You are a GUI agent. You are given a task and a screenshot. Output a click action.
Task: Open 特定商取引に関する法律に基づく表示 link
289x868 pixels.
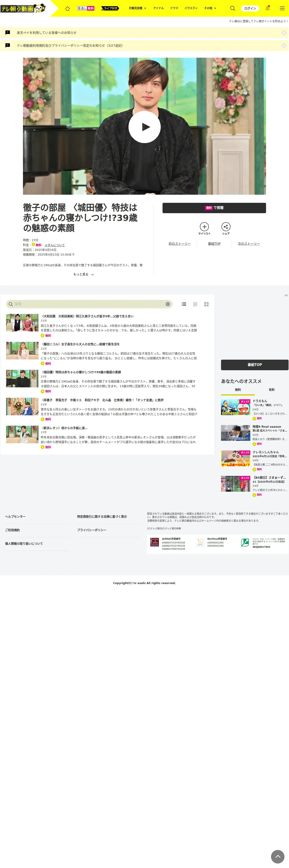(x=102, y=516)
